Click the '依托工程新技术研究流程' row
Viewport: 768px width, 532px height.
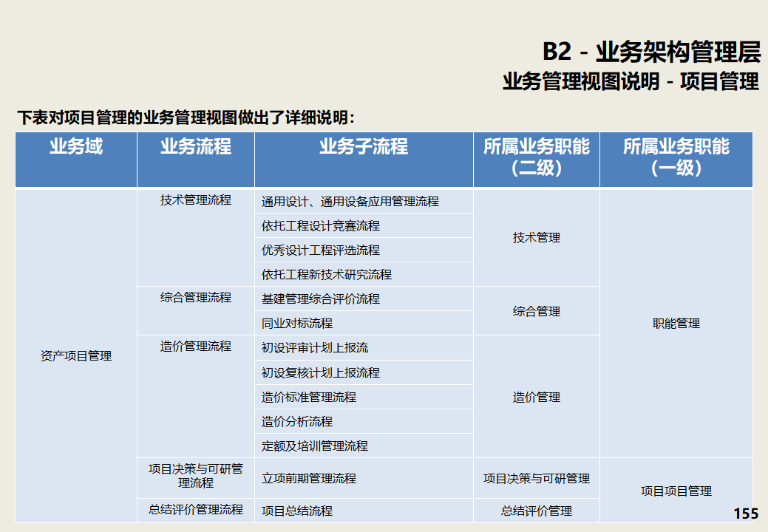click(x=364, y=275)
